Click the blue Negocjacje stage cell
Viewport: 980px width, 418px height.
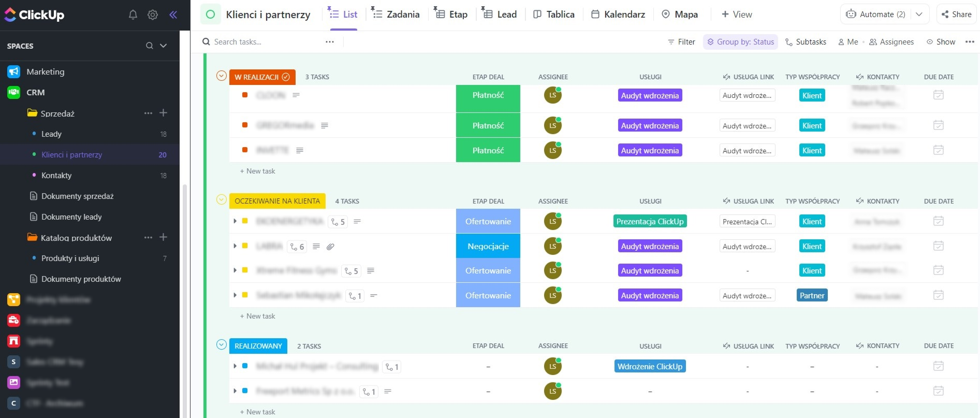pos(488,246)
